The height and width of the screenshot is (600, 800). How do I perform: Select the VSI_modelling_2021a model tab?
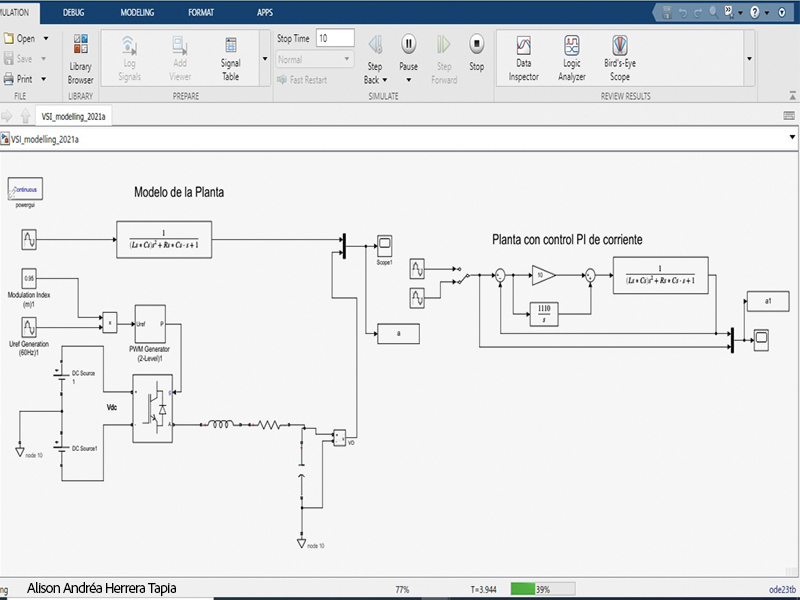[73, 116]
